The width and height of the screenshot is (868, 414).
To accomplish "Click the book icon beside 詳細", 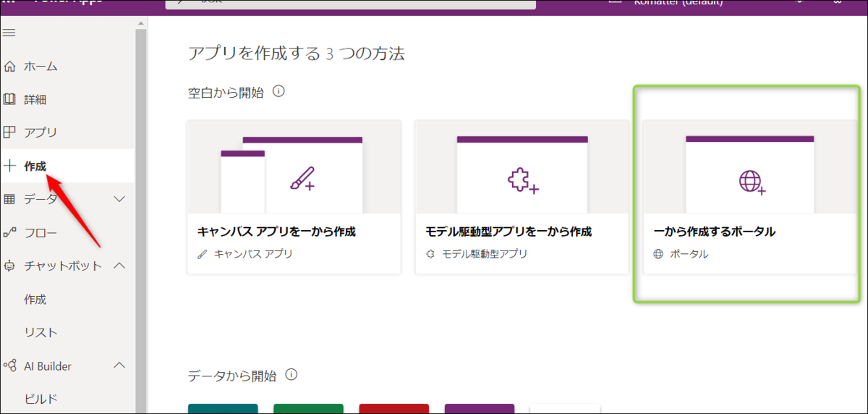I will click(9, 100).
